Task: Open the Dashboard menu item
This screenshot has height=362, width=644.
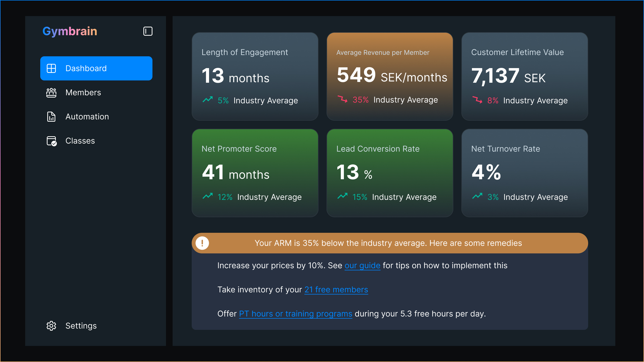Action: point(96,68)
